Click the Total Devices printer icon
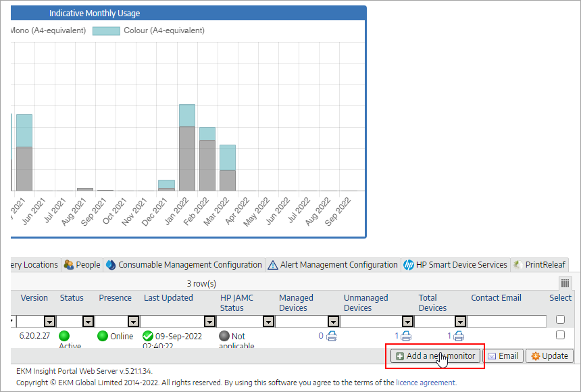 [x=459, y=336]
